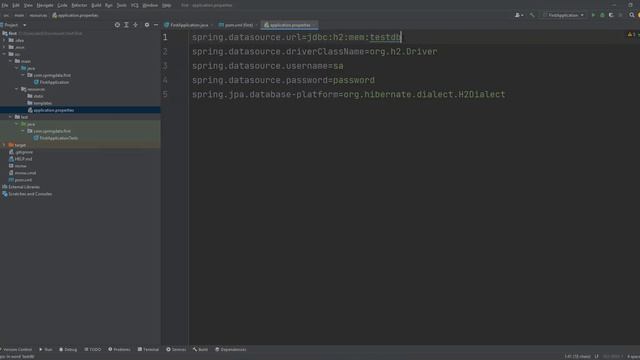
Task: Open the Services tool window
Action: point(176,349)
